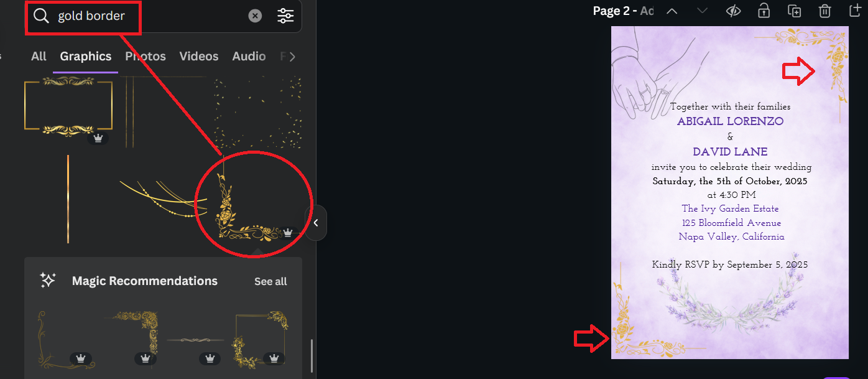Move page down with the down chevron
This screenshot has height=379, width=868.
tap(702, 11)
